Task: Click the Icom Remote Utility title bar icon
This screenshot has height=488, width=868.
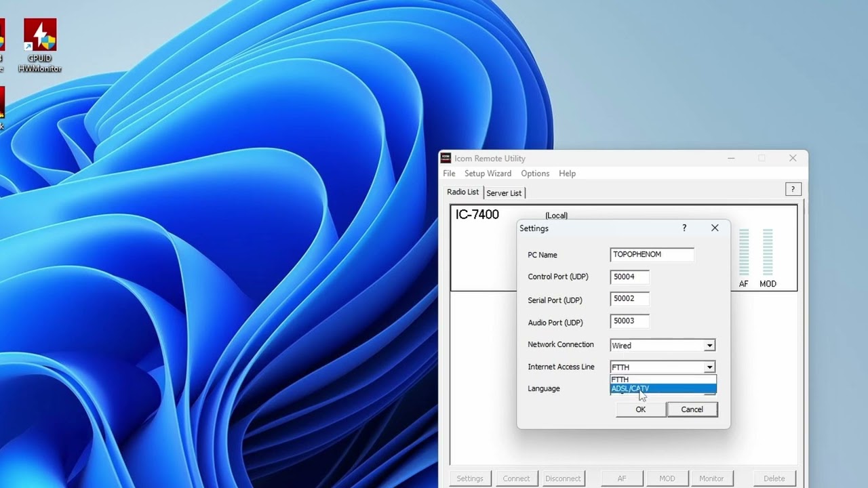Action: [x=446, y=158]
